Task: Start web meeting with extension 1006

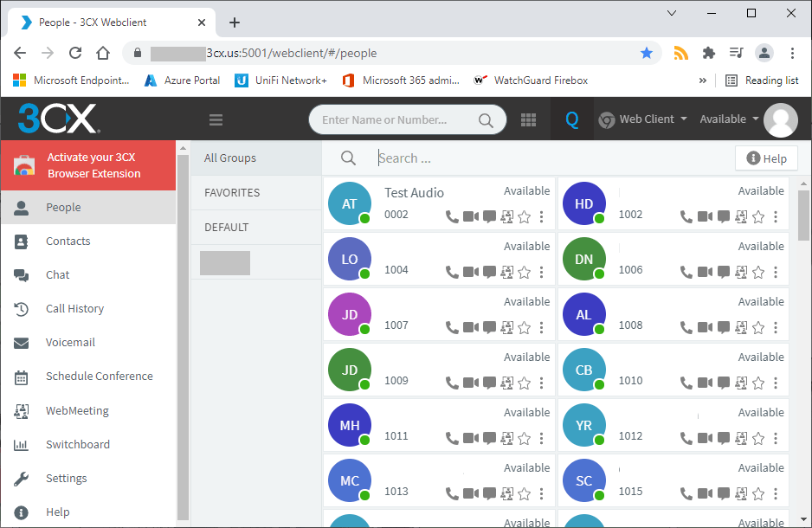Action: pyautogui.click(x=741, y=273)
